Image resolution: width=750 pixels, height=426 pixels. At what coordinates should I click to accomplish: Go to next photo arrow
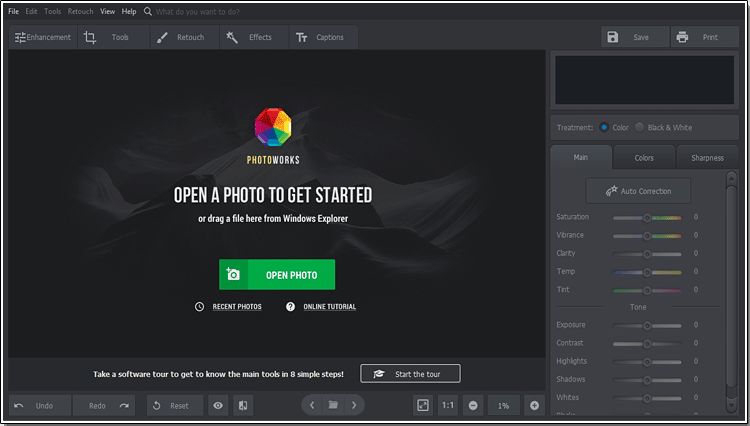pos(354,405)
